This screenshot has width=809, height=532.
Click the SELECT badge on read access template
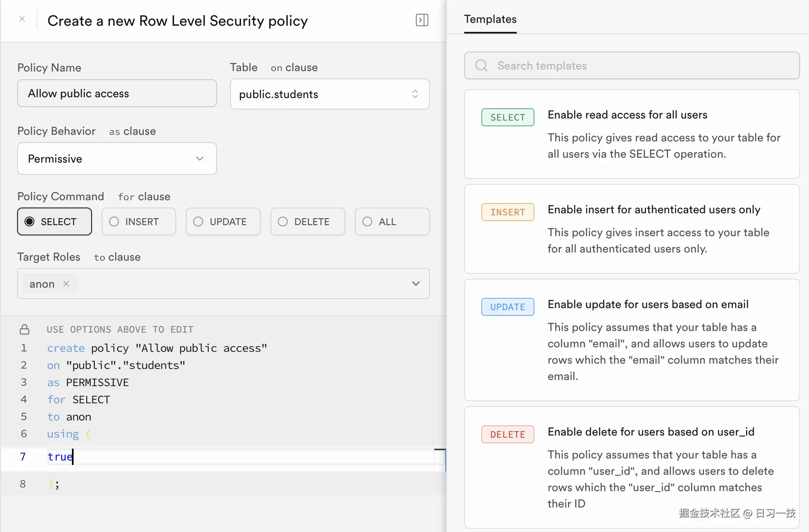coord(507,117)
